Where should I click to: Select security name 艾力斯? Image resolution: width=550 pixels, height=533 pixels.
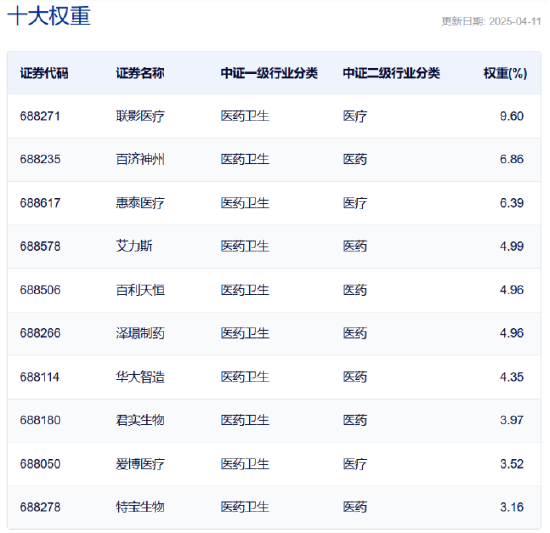[x=134, y=246]
